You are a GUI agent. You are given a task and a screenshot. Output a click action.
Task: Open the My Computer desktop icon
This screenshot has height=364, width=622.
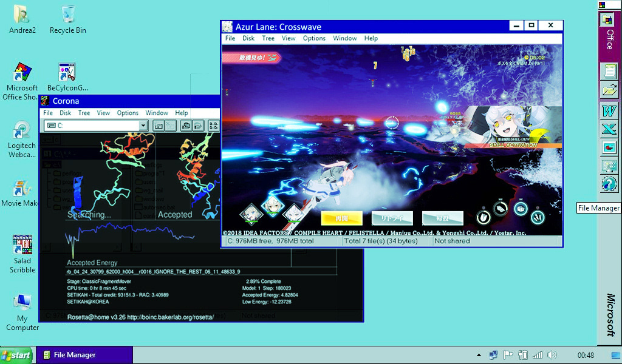[x=22, y=312]
